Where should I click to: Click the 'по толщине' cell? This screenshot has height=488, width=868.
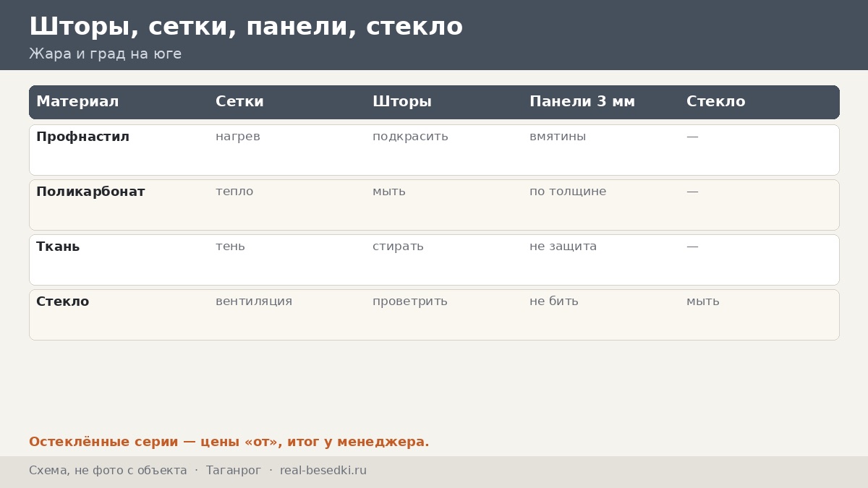pyautogui.click(x=568, y=192)
